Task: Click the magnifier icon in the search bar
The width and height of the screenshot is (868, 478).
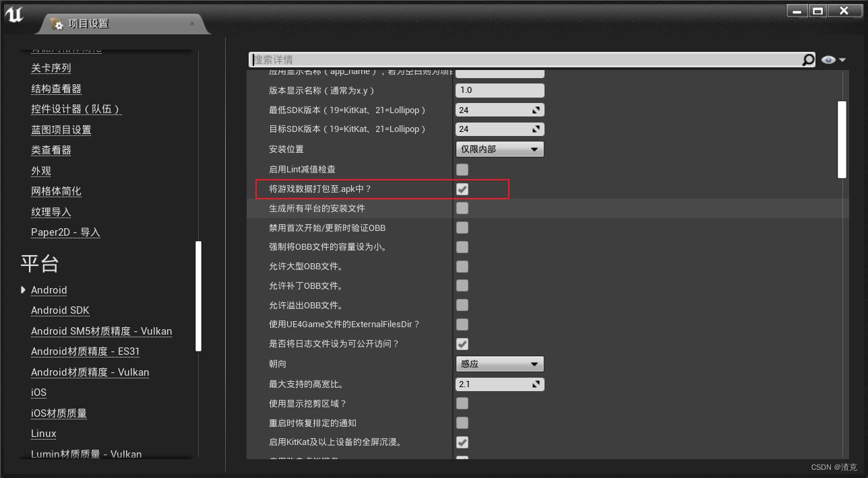Action: point(807,59)
